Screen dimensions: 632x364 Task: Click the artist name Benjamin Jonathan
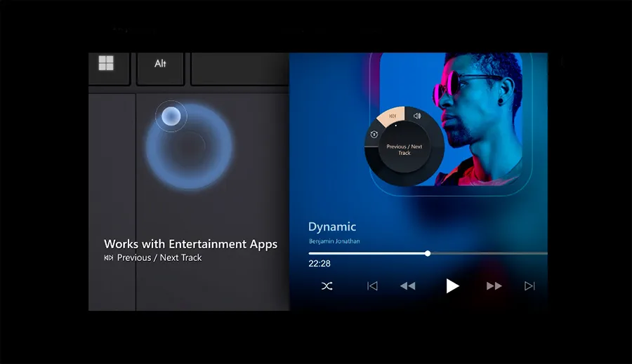[334, 241]
